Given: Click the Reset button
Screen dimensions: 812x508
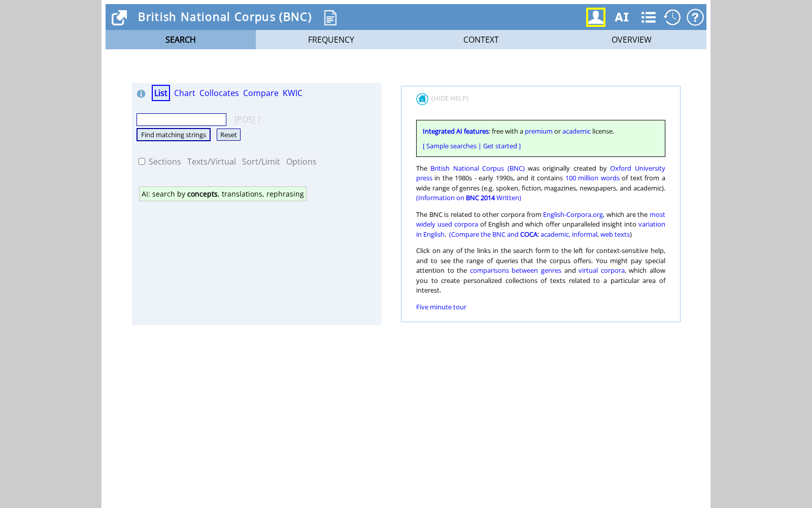Looking at the screenshot, I should point(228,135).
